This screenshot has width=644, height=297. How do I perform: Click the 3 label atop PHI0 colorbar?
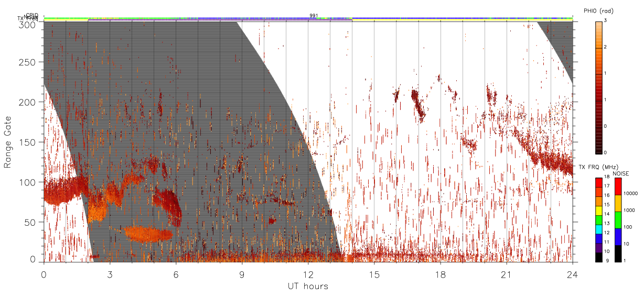click(605, 21)
